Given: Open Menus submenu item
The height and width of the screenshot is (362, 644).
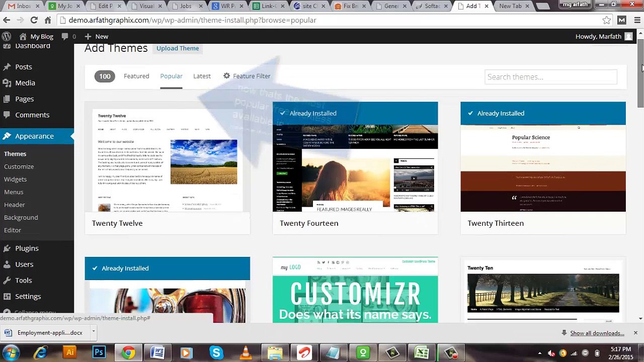Looking at the screenshot, I should pos(14,192).
